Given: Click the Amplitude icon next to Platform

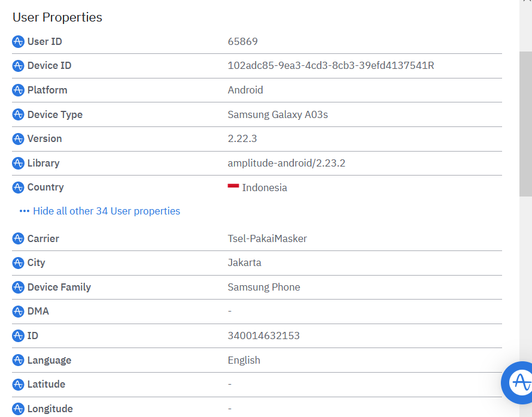Looking at the screenshot, I should pyautogui.click(x=19, y=90).
